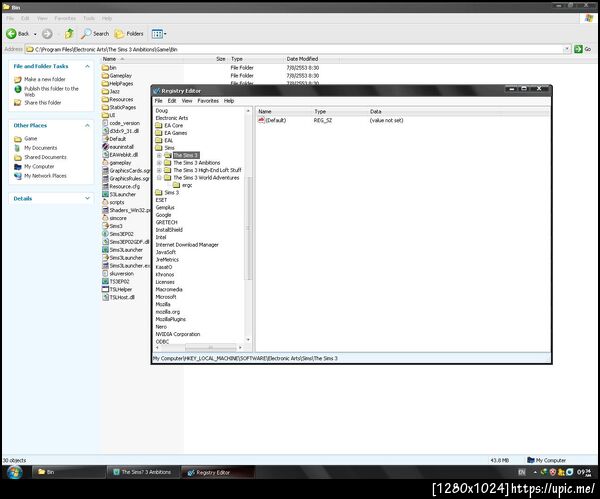Click the EN language indicator in tray

[x=522, y=472]
